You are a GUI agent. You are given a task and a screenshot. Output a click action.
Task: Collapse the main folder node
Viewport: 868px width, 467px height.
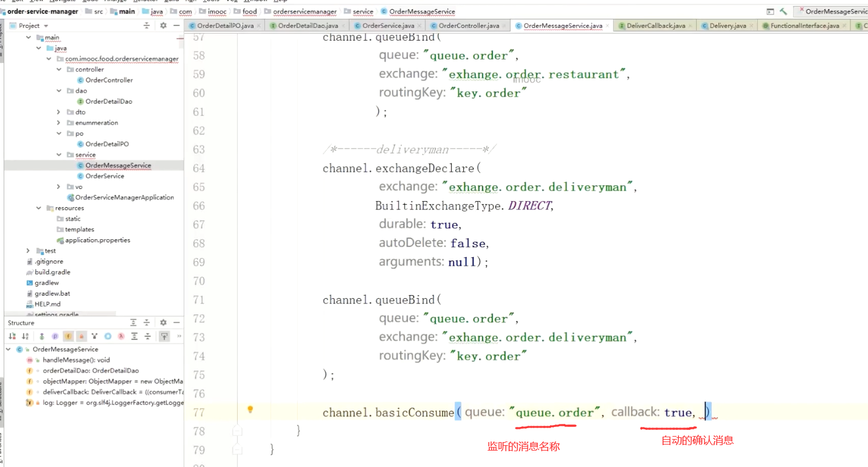click(29, 38)
